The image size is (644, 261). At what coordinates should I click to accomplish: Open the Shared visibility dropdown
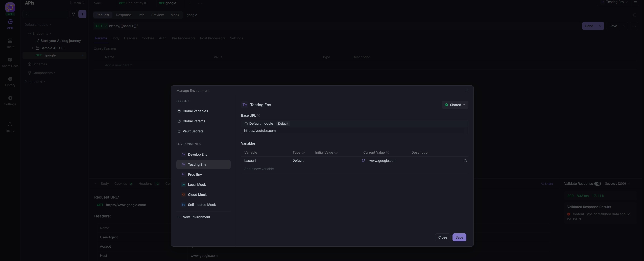[455, 105]
